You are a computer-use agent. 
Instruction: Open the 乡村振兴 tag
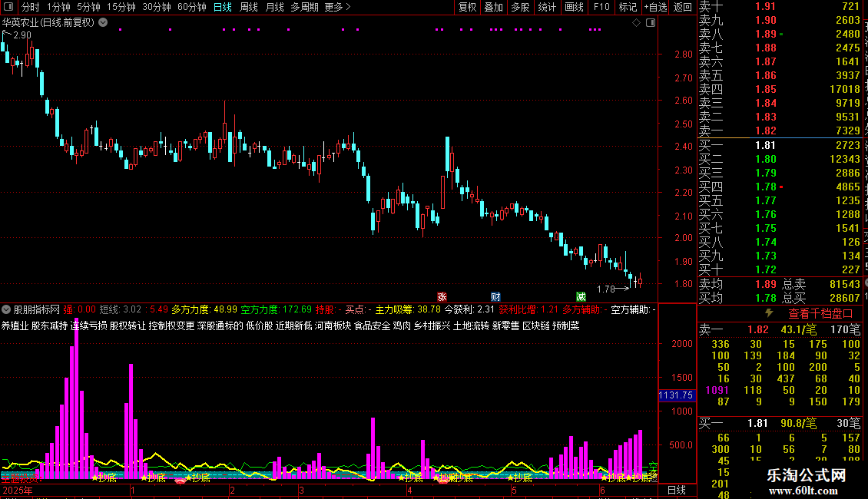click(432, 326)
